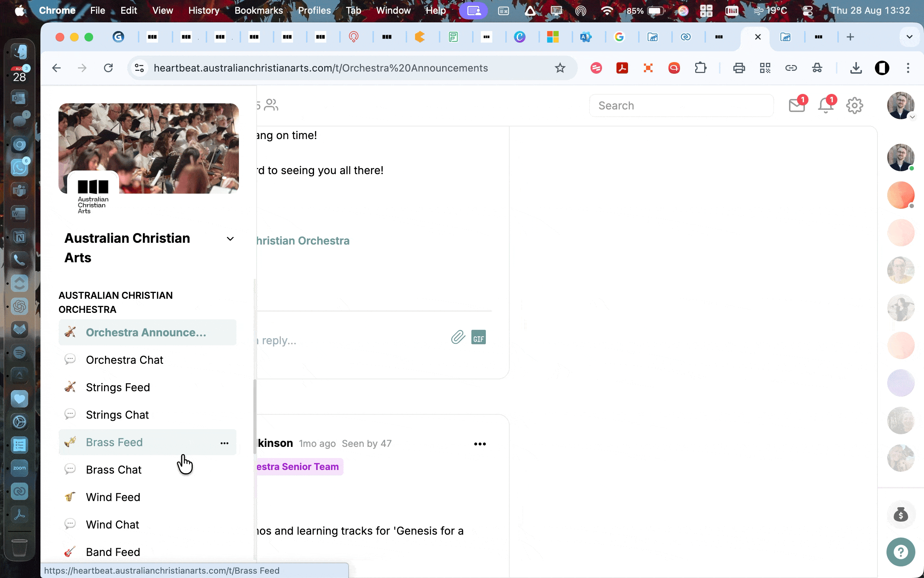Image resolution: width=924 pixels, height=578 pixels.
Task: Open the Orchestra Chat channel
Action: coord(147,360)
